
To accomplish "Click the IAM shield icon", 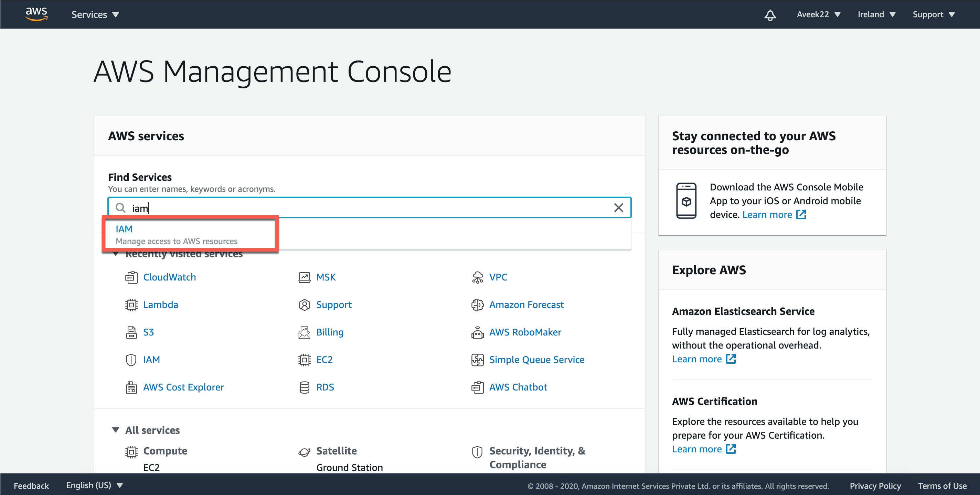I will point(131,360).
